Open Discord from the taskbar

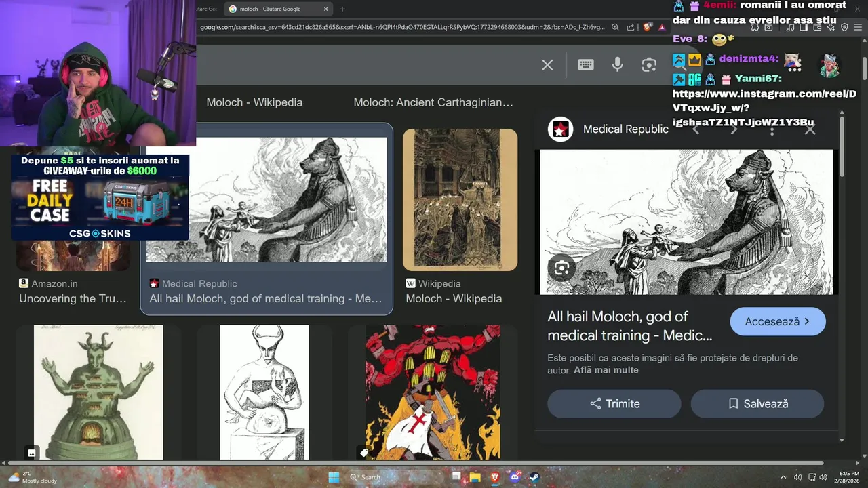tap(514, 477)
